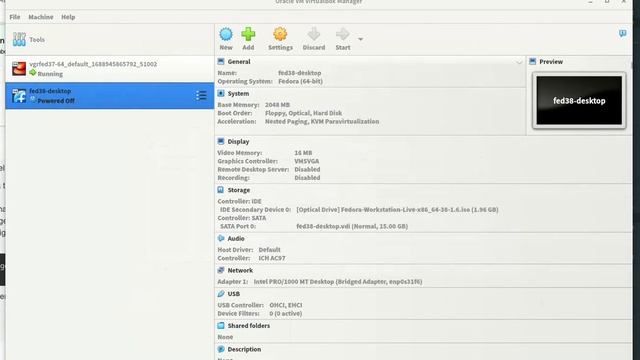
Task: Click the System section chip icon
Action: [x=221, y=93]
